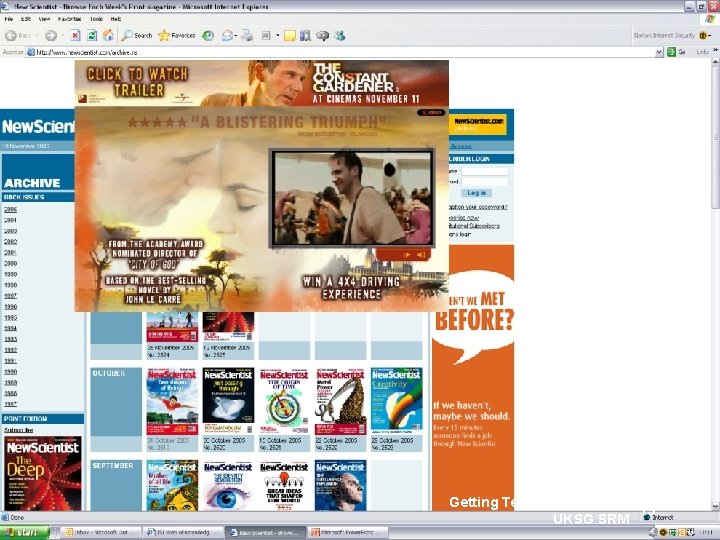Open the 2005 back issues link
This screenshot has height=540, width=720.
point(10,209)
